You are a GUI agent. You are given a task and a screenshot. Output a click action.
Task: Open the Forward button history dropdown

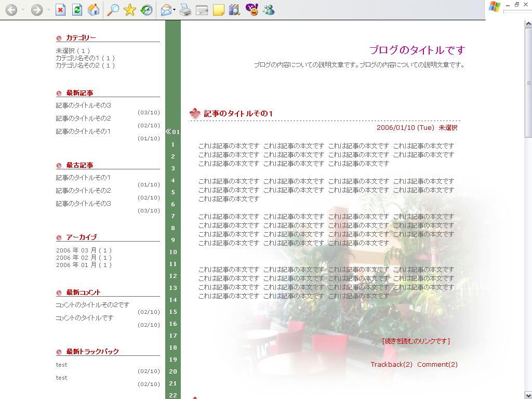48,10
